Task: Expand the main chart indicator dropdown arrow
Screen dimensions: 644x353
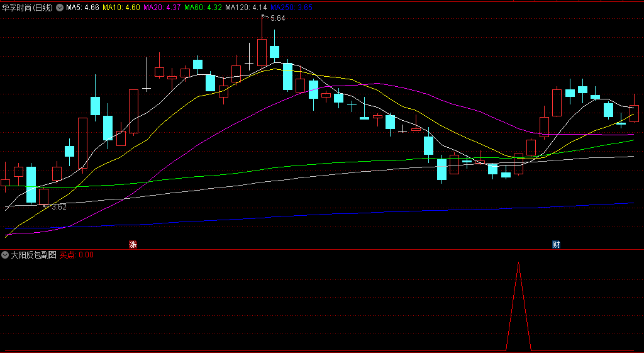Action: click(x=60, y=8)
